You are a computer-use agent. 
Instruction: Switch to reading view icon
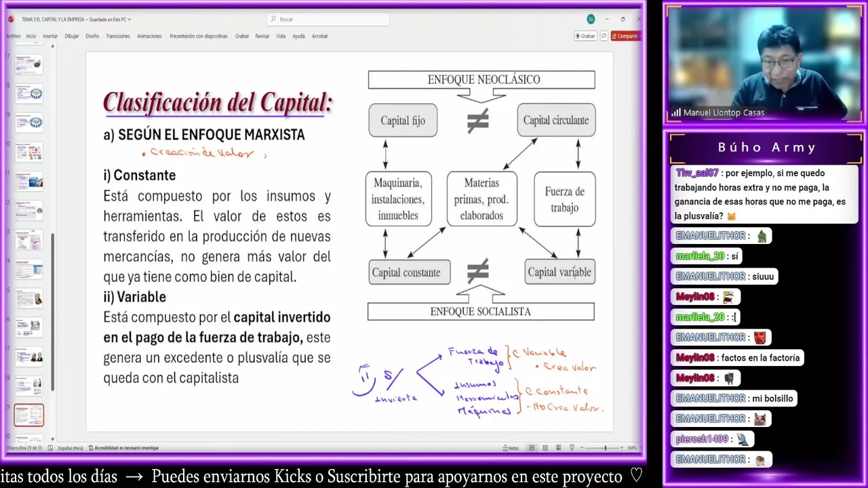[559, 448]
